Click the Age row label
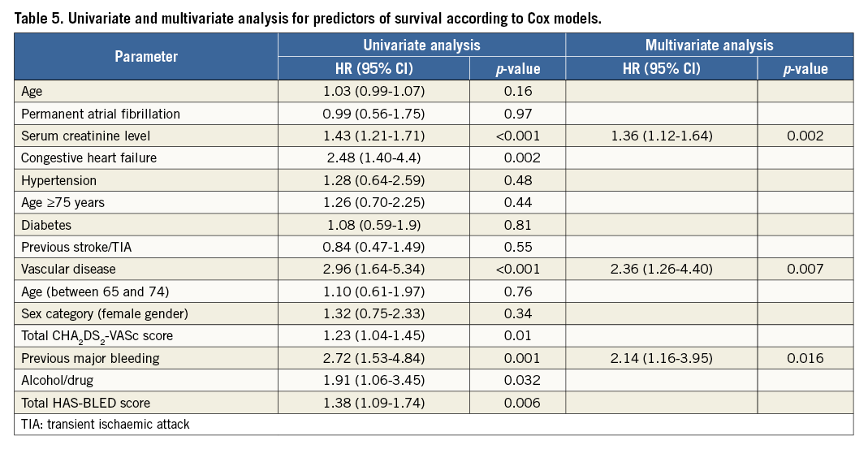The image size is (868, 449). pos(32,91)
